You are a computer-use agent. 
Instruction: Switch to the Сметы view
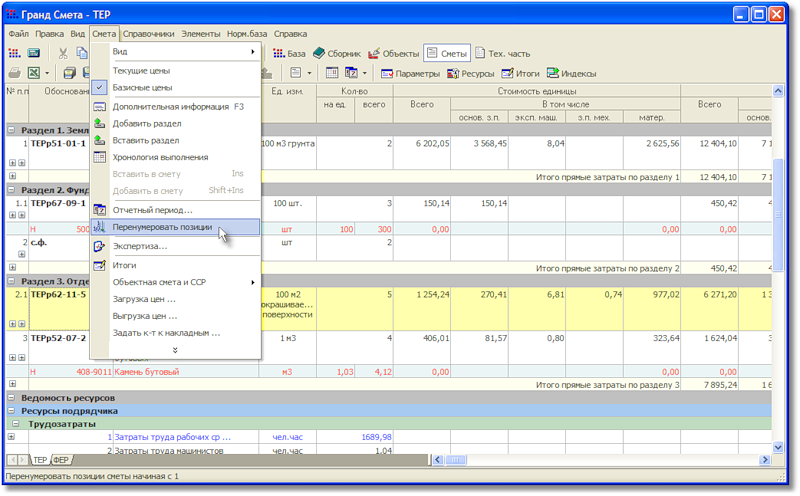coord(447,54)
